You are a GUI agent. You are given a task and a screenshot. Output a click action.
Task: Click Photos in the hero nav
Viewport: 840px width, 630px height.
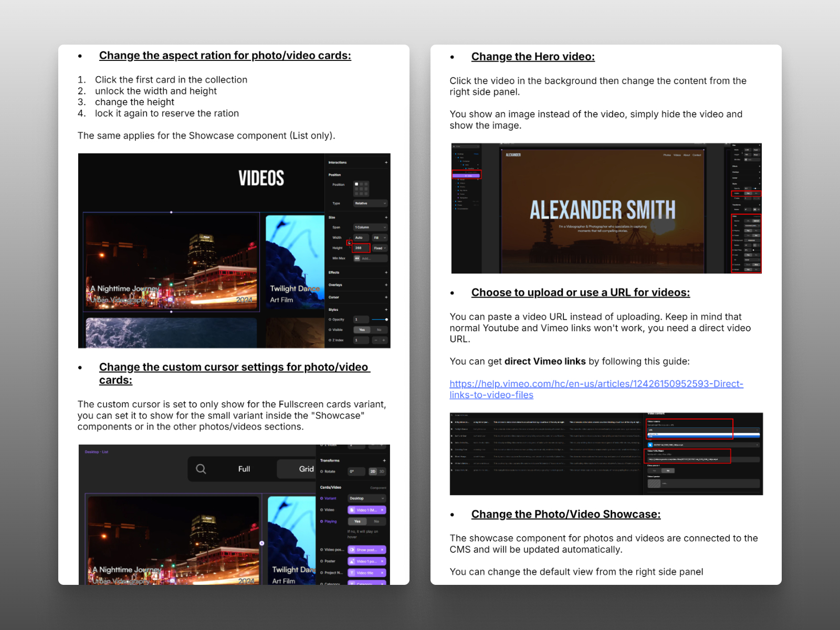pyautogui.click(x=667, y=155)
